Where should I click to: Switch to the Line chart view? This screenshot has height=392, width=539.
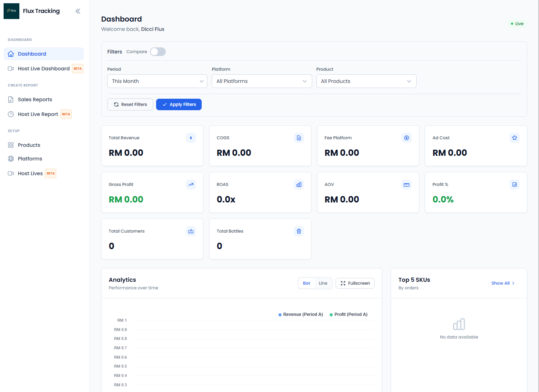coord(323,283)
